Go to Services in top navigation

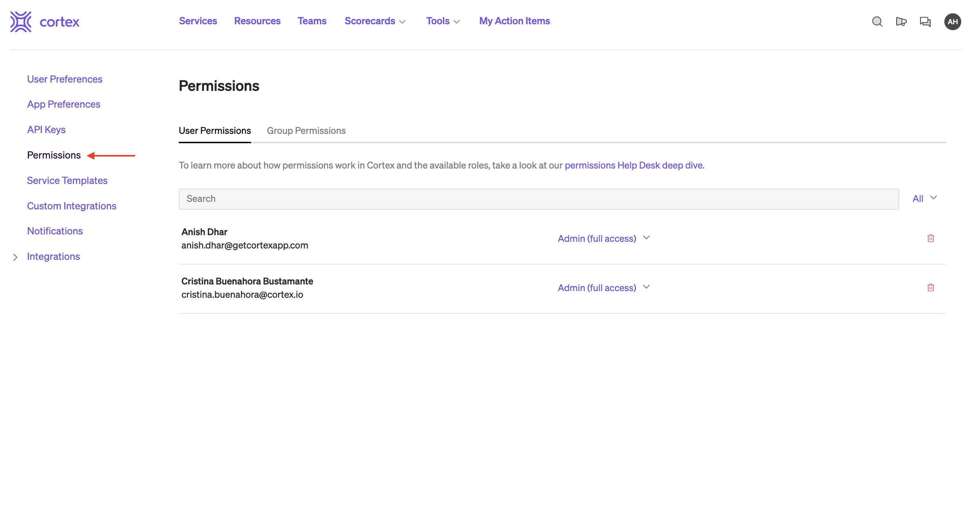tap(198, 21)
